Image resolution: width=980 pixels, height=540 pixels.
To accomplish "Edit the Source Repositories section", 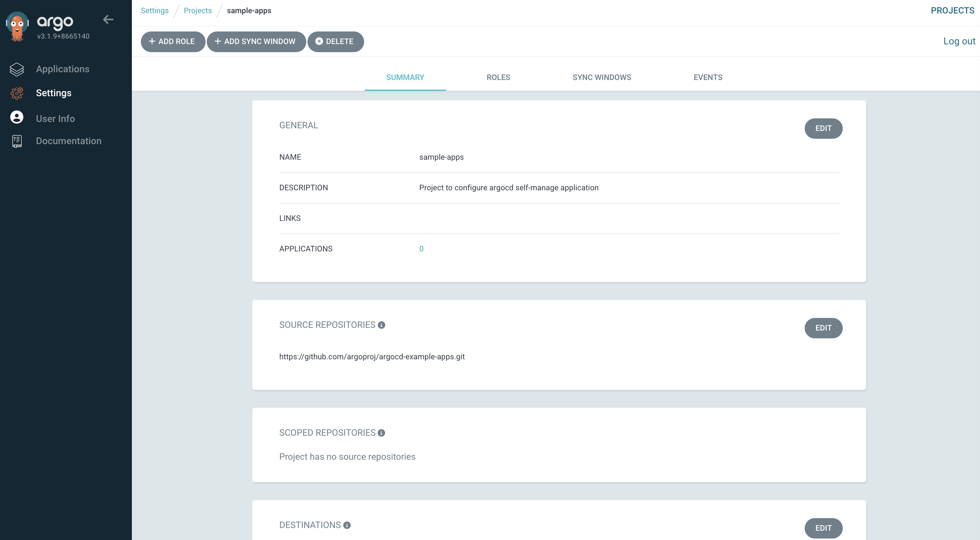I will tap(823, 328).
